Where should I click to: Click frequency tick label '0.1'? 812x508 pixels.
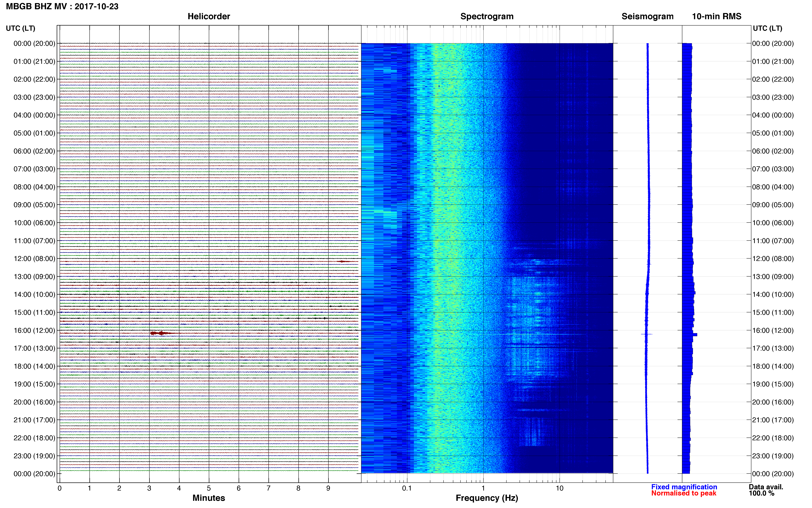tap(407, 488)
